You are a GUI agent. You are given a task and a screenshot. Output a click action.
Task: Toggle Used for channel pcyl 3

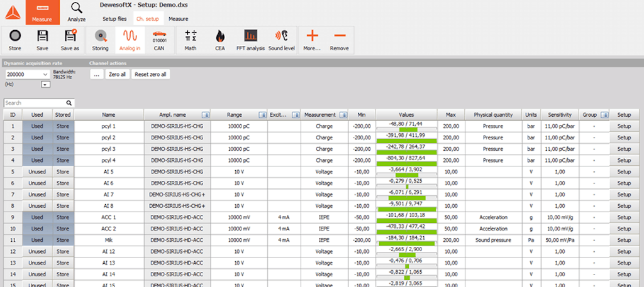coord(37,149)
